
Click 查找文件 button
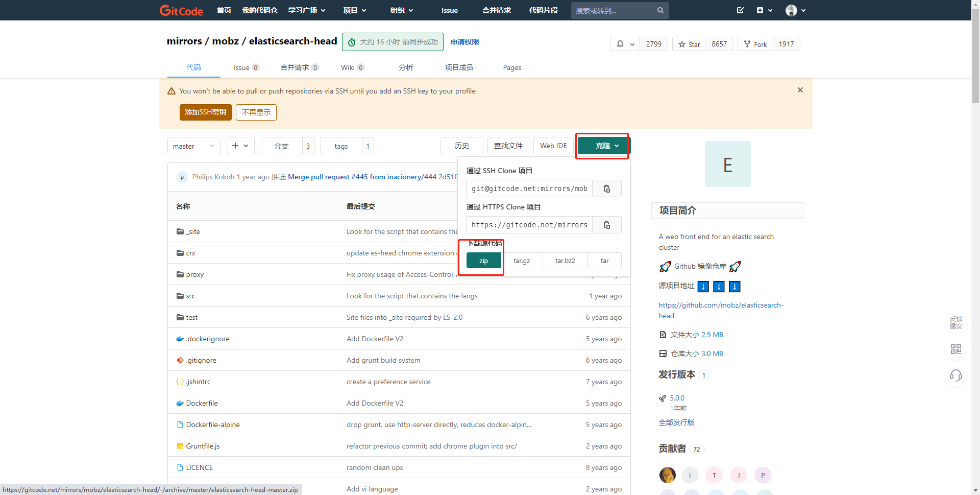click(x=508, y=146)
